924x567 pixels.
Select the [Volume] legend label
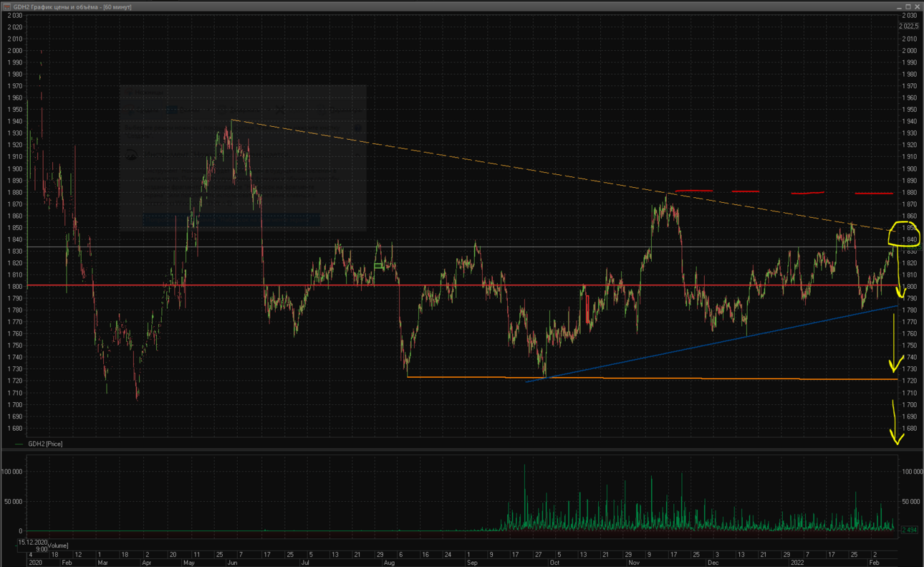tap(58, 545)
